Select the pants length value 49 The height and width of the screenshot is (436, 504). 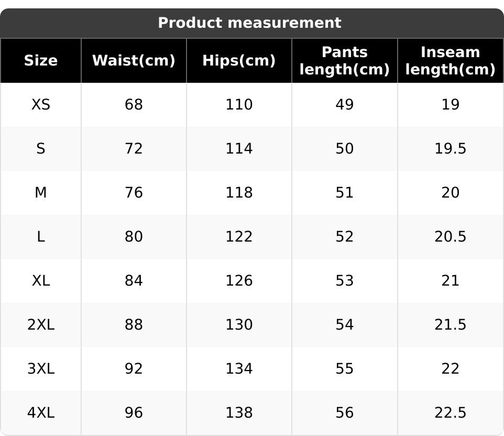pyautogui.click(x=344, y=105)
